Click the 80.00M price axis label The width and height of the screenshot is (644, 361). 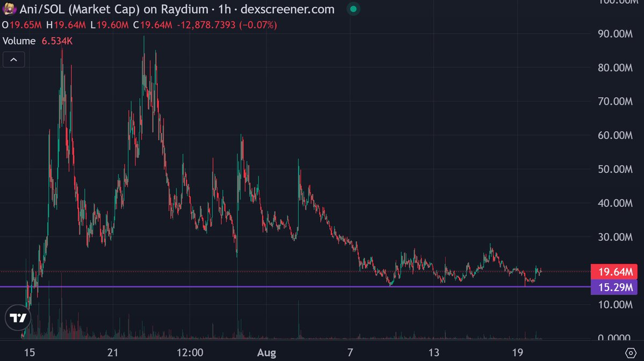pyautogui.click(x=615, y=68)
